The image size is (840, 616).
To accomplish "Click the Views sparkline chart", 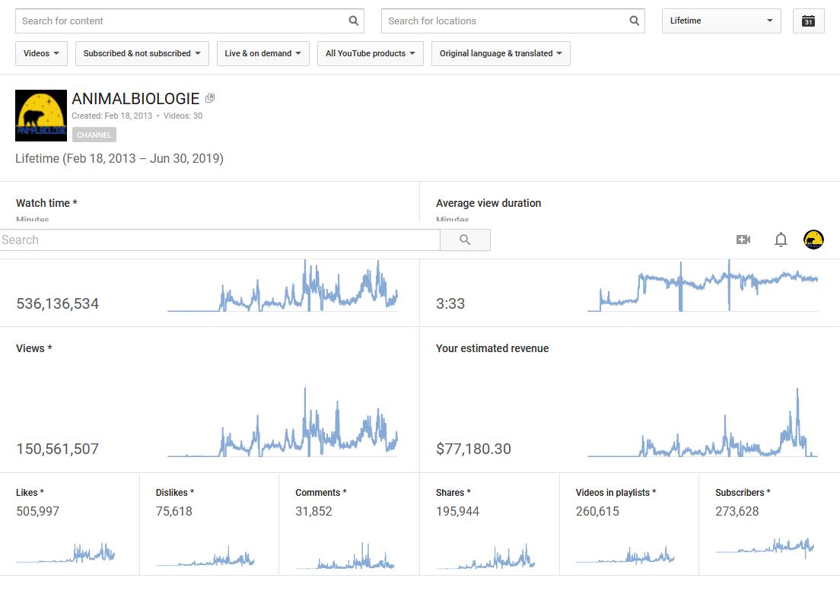I will (283, 421).
